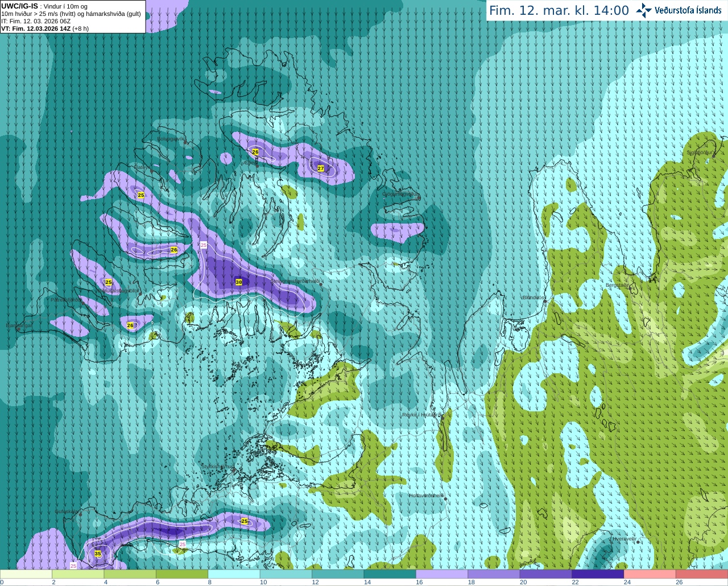Pick the 4–6 m/s green legend swatch
This screenshot has width=728, height=586.
click(x=130, y=574)
